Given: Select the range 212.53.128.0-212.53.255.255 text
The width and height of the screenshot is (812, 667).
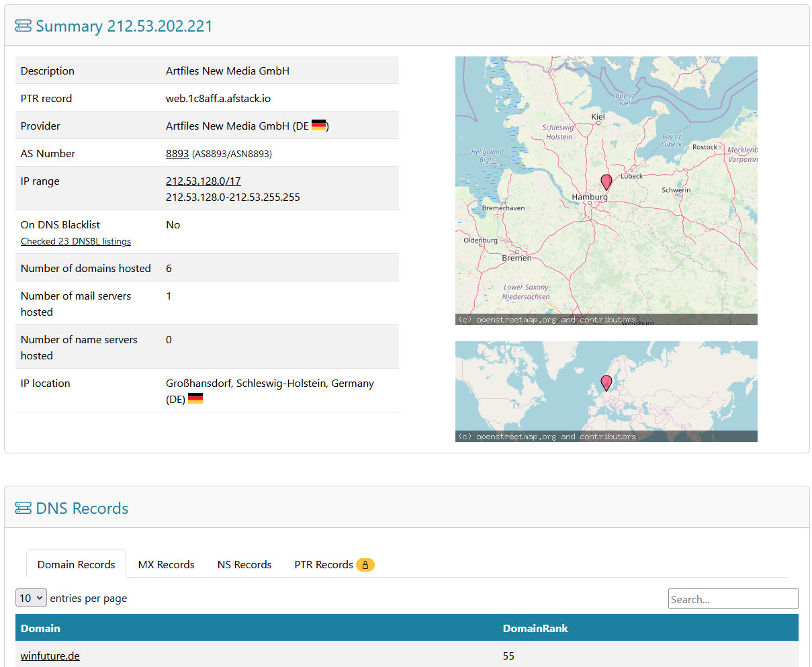Looking at the screenshot, I should coord(233,197).
